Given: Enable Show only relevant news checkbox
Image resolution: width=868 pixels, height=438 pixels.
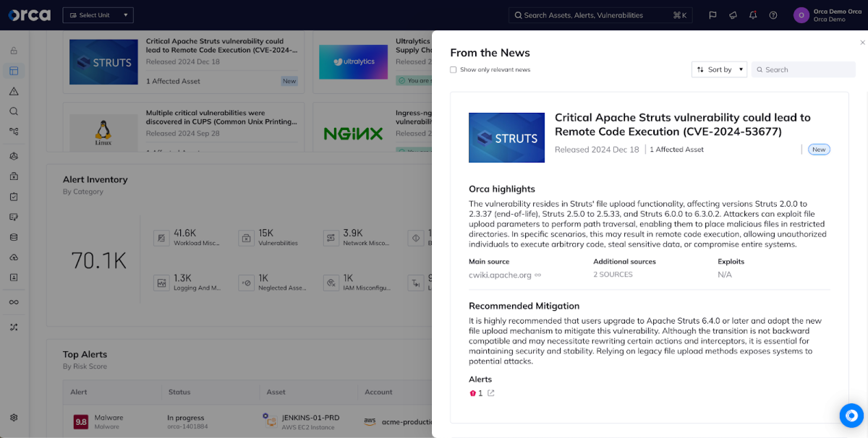Looking at the screenshot, I should pyautogui.click(x=454, y=69).
